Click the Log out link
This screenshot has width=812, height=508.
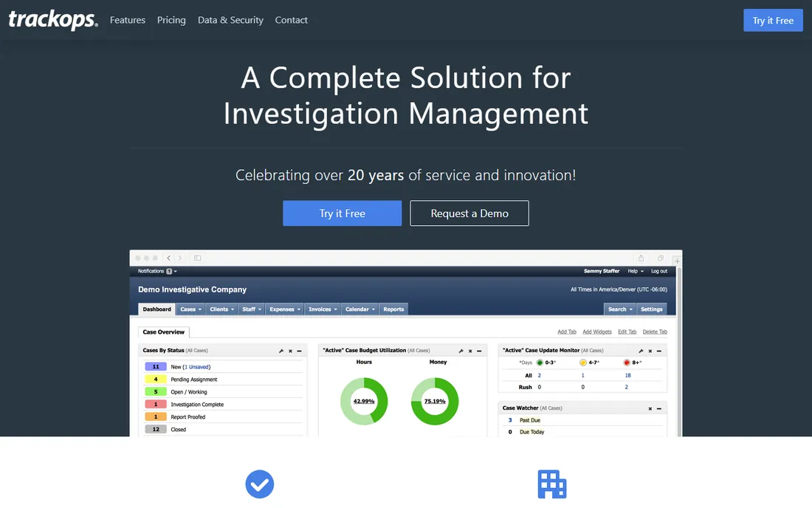658,271
